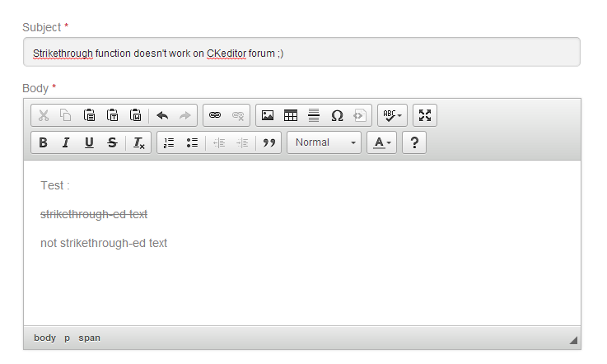Maximize the editor with fullscreen icon
This screenshot has width=607, height=364.
point(425,115)
